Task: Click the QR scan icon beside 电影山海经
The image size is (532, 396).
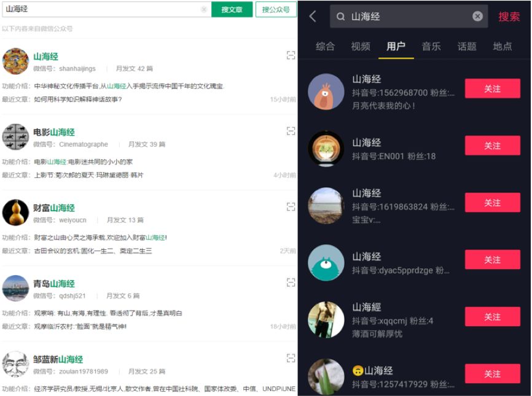Action: (291, 131)
